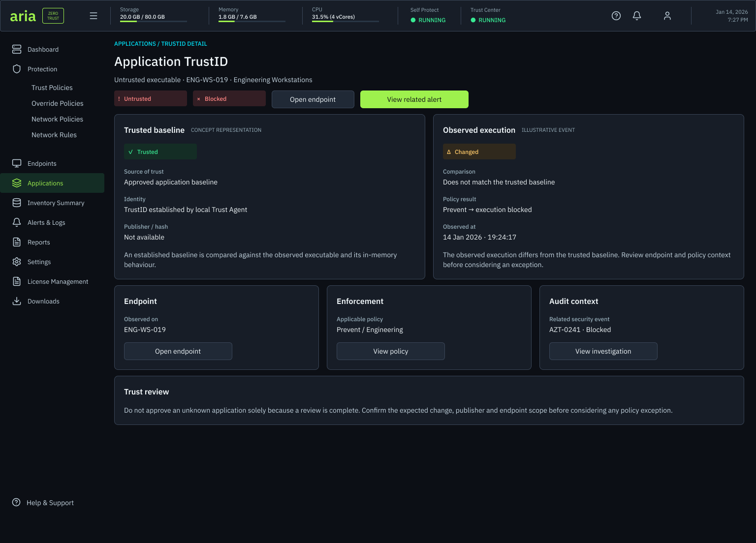Click the License Management file icon
This screenshot has height=543, width=756.
coord(17,281)
